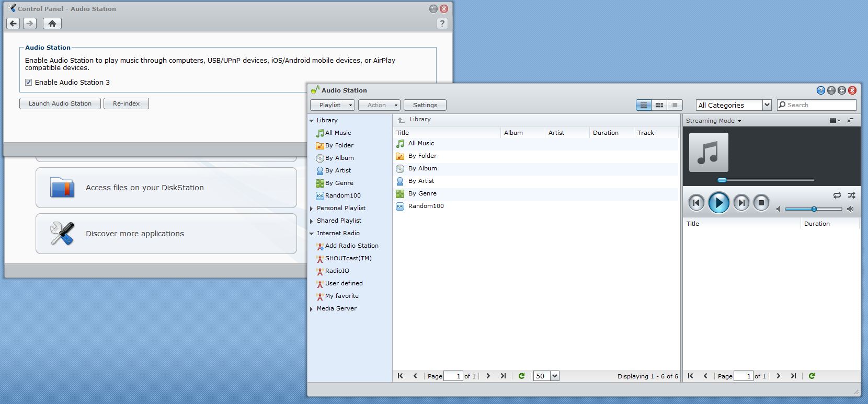Open Discover more applications

166,234
